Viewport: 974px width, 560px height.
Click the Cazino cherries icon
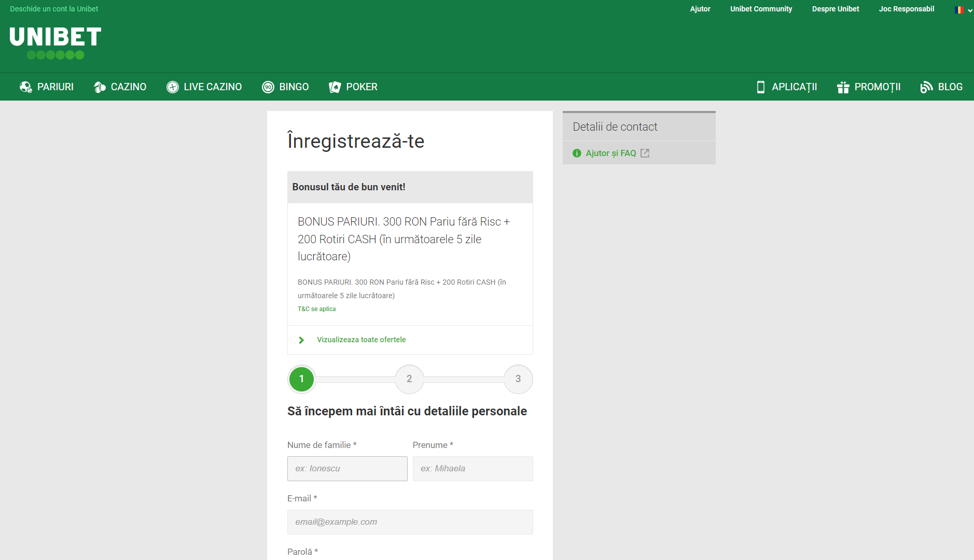click(x=100, y=87)
